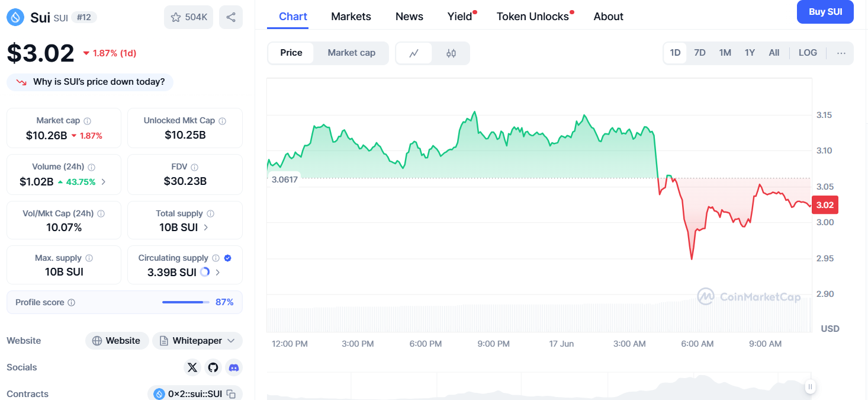868x400 pixels.
Task: Open the Discord social link
Action: point(234,367)
